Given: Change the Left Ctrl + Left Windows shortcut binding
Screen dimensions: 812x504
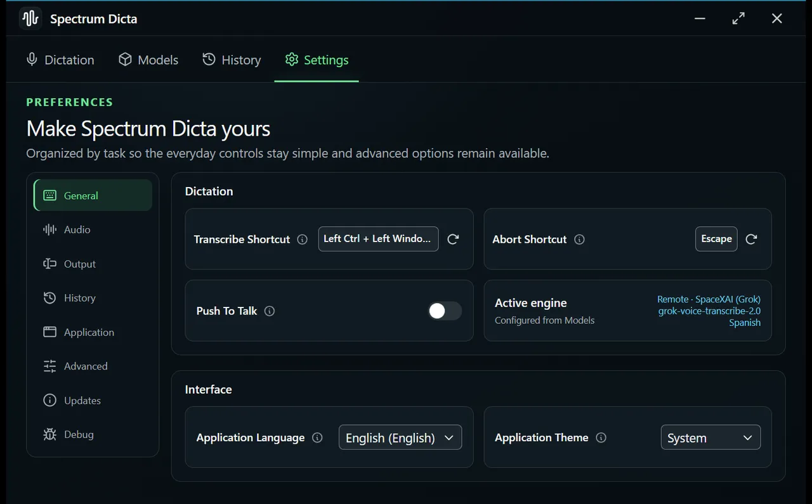Looking at the screenshot, I should tap(378, 239).
